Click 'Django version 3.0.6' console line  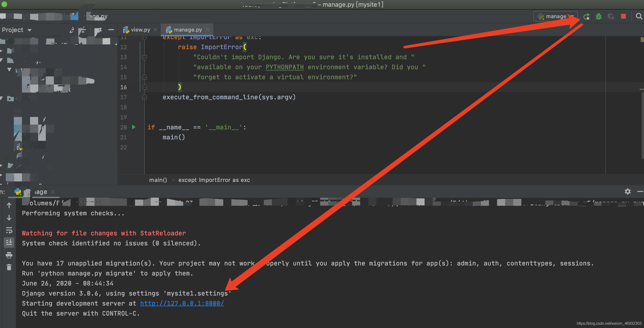(126, 293)
